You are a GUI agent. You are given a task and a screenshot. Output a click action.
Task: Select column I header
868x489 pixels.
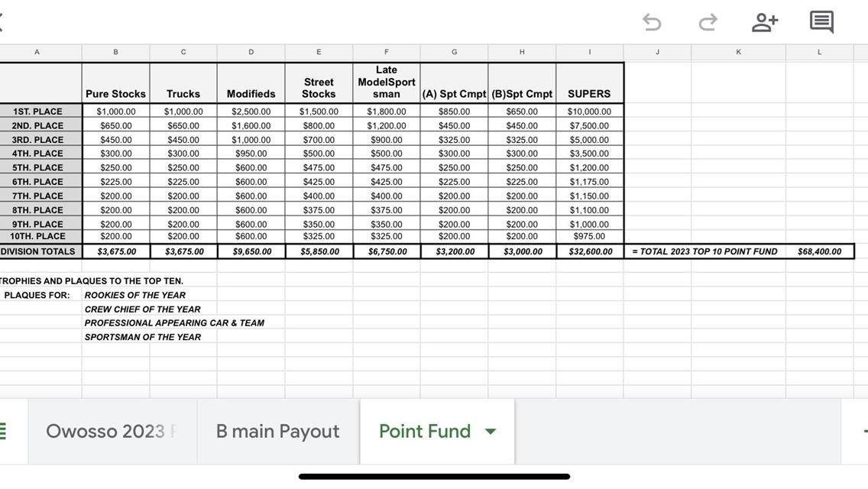pyautogui.click(x=590, y=52)
